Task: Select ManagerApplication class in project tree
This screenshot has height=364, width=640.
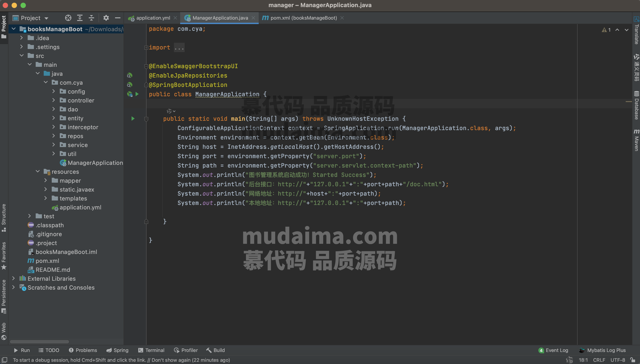Action: point(92,163)
